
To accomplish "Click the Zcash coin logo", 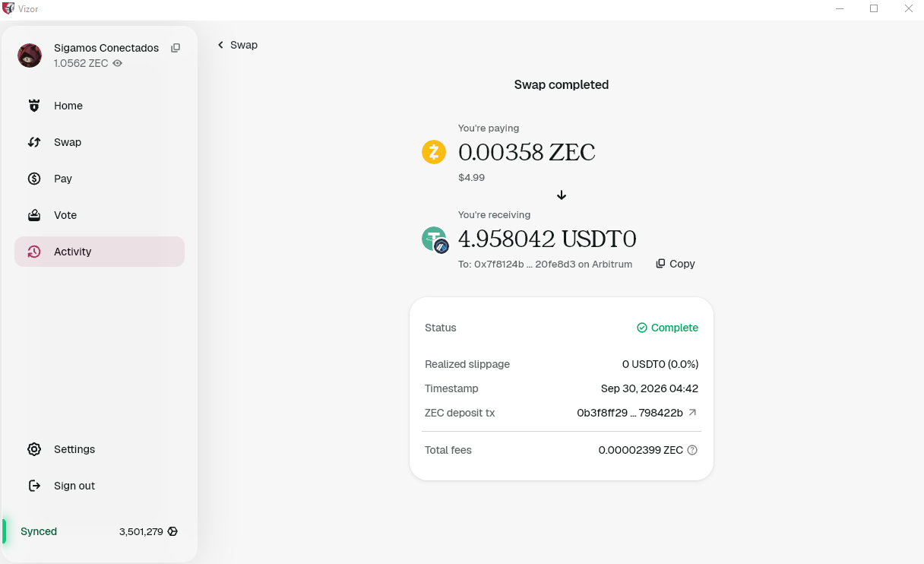I will (x=434, y=152).
